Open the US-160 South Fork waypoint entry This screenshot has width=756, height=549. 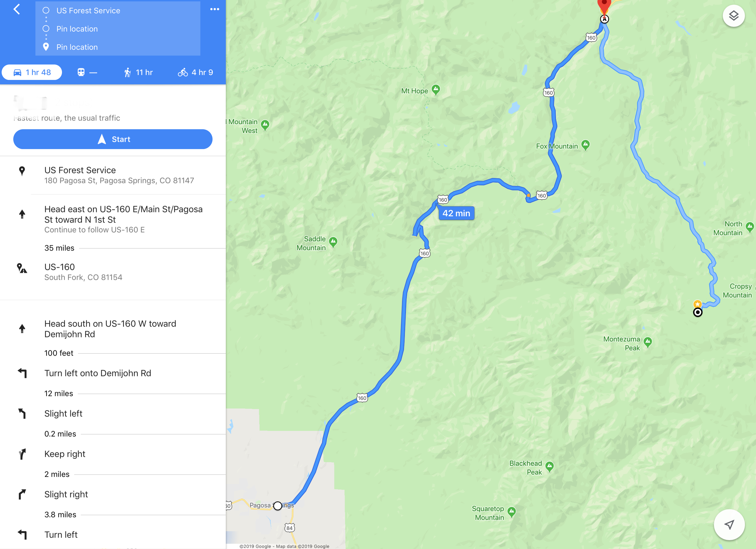click(113, 272)
